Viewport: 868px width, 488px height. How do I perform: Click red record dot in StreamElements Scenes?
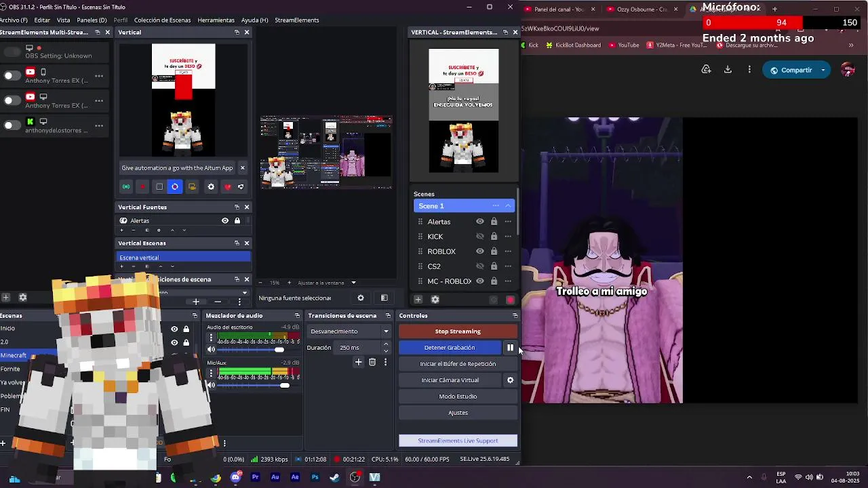point(511,300)
